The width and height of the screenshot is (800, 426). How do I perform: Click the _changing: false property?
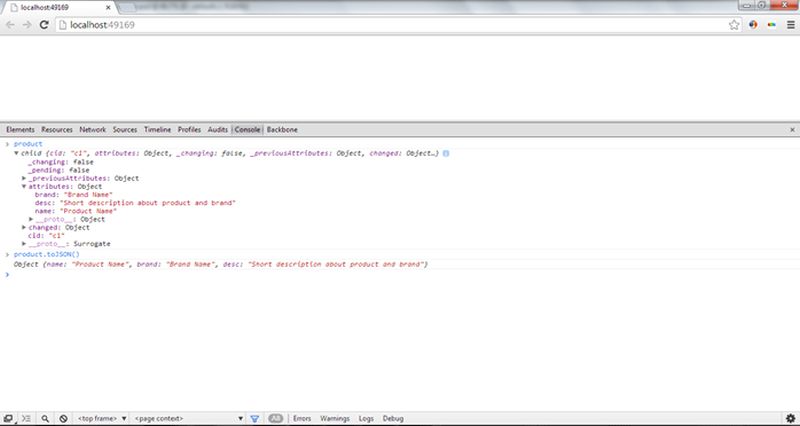(61, 162)
